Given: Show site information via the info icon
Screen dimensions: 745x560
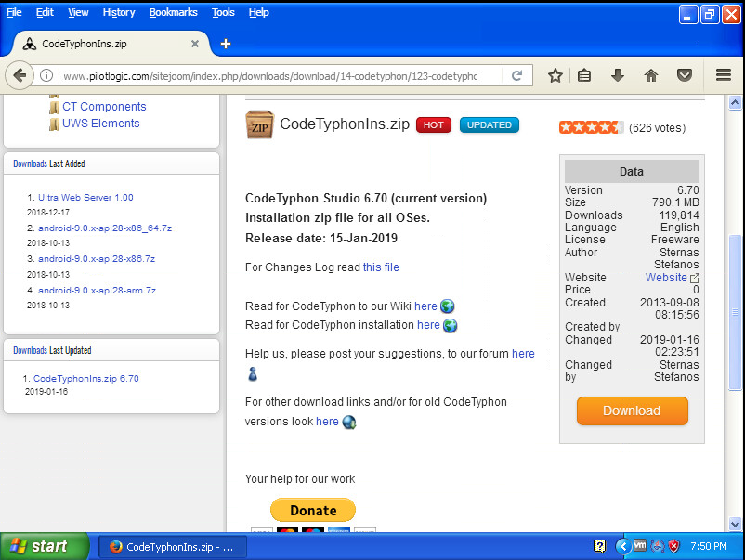Looking at the screenshot, I should pyautogui.click(x=46, y=75).
